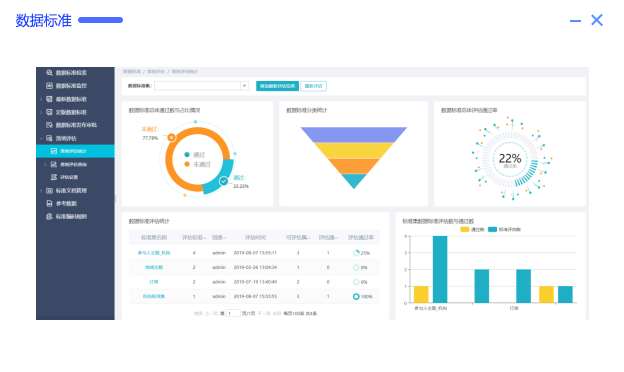The image size is (624, 372).
Task: Click the outlined 重新评估 button
Action: click(314, 86)
